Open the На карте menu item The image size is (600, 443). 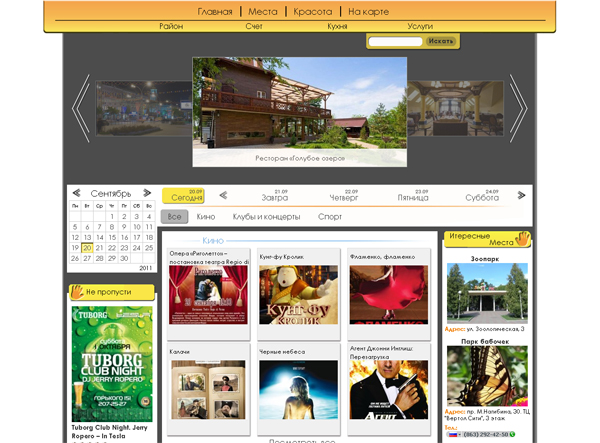click(368, 12)
